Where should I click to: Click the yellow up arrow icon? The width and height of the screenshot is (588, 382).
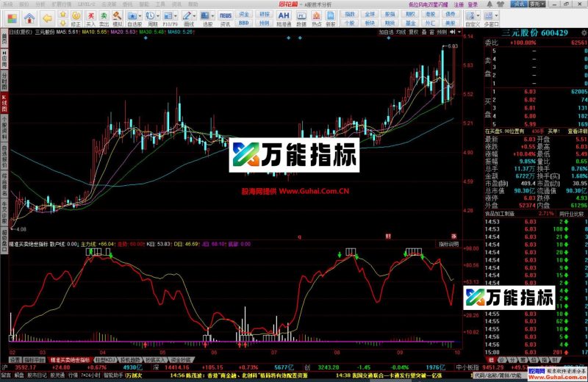(x=62, y=14)
